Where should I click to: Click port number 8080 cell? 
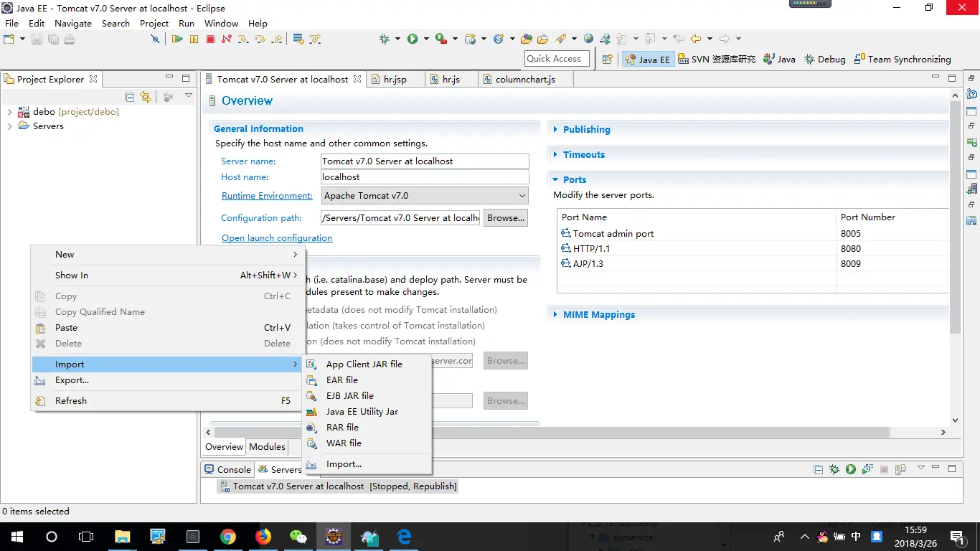pyautogui.click(x=893, y=249)
